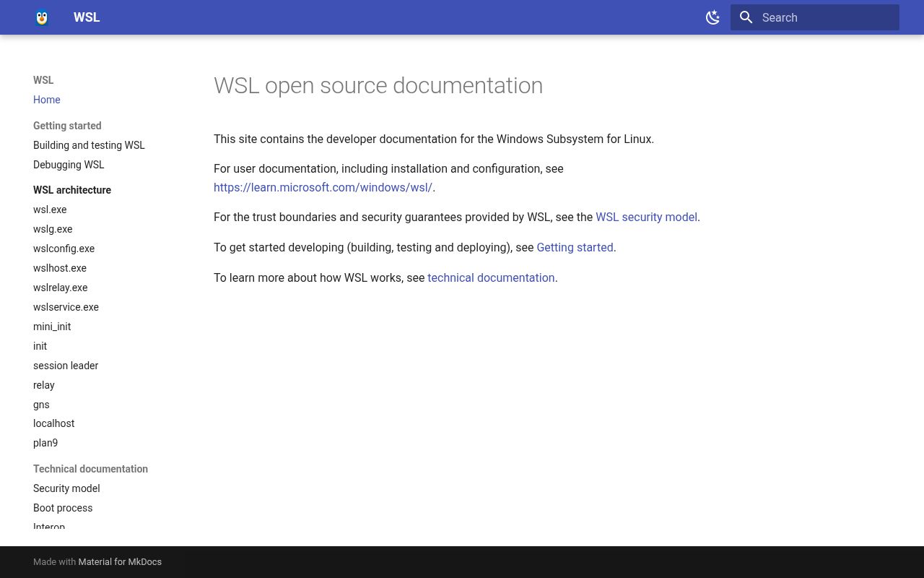Open Building and testing WSL page

[89, 145]
